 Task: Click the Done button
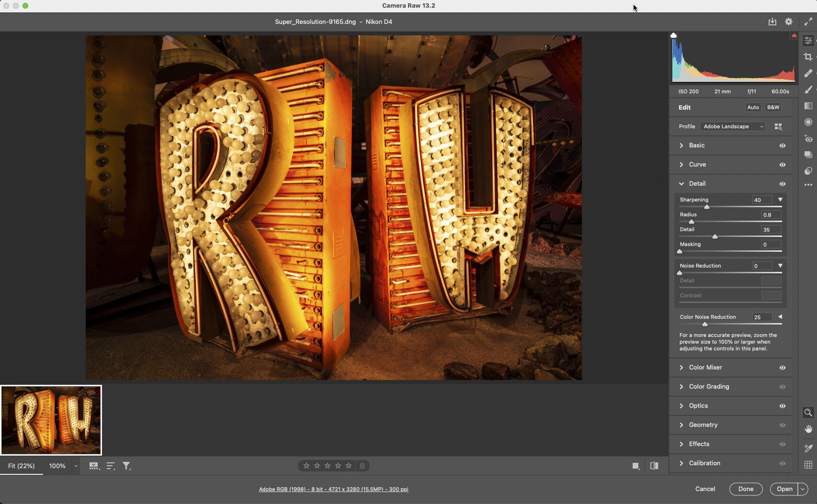pyautogui.click(x=746, y=489)
